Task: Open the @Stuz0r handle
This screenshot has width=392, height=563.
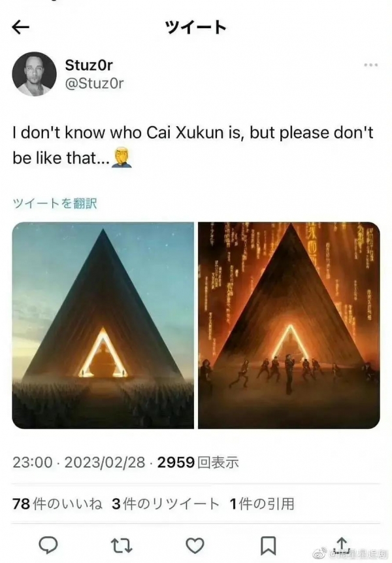Action: click(x=94, y=83)
